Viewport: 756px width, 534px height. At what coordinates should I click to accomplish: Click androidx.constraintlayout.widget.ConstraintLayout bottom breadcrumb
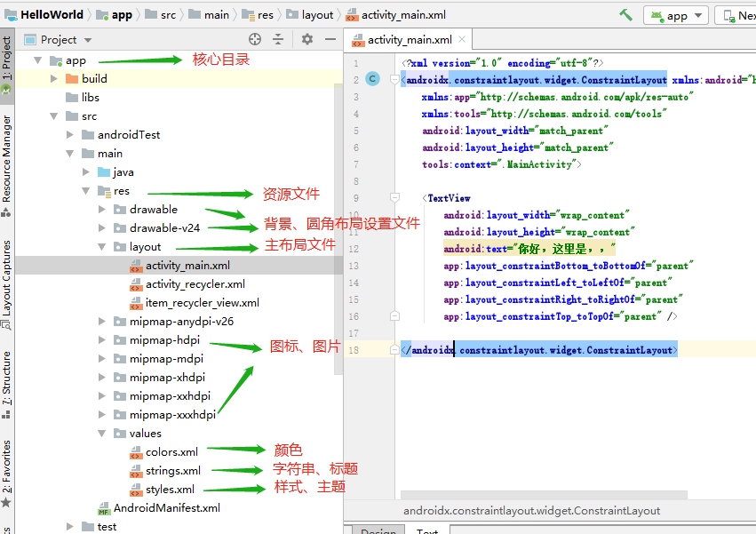tap(531, 511)
